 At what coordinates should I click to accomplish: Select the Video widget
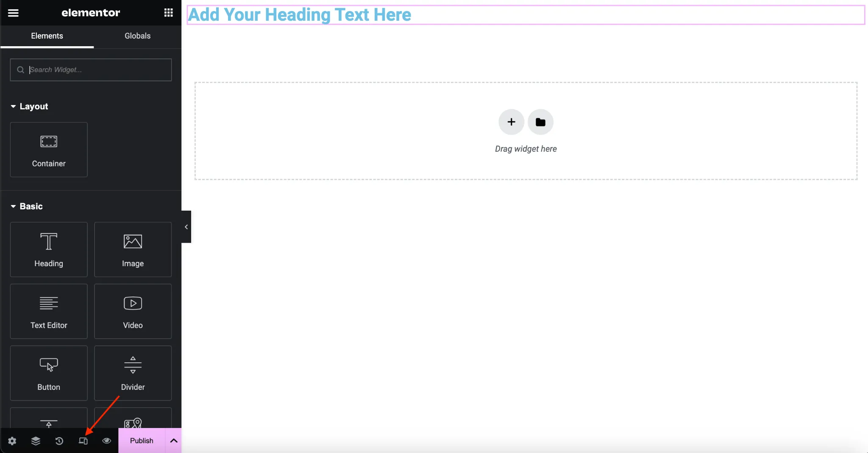pos(133,311)
